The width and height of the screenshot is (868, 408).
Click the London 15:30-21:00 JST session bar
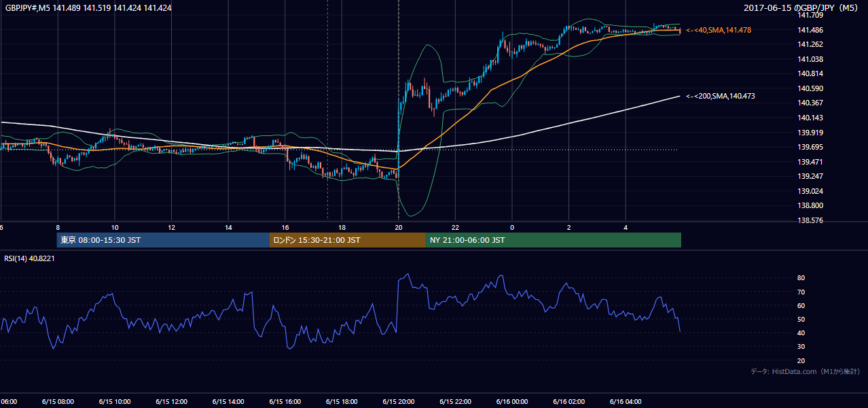348,240
